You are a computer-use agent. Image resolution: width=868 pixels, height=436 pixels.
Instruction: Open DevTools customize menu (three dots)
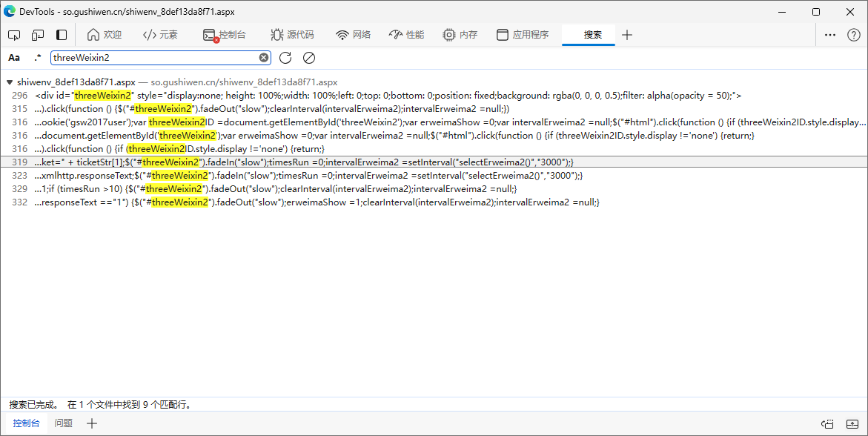(x=830, y=35)
